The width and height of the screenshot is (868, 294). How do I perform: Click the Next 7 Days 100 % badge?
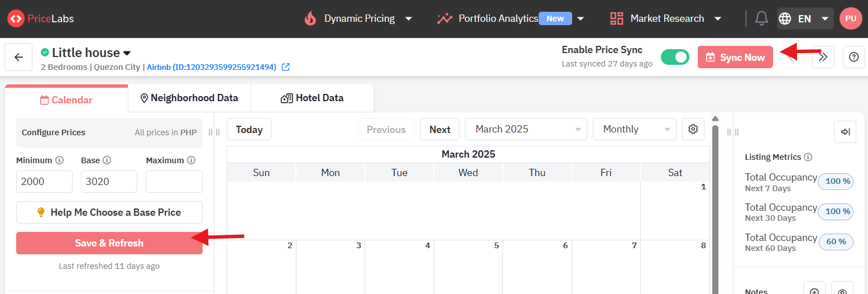coord(836,181)
